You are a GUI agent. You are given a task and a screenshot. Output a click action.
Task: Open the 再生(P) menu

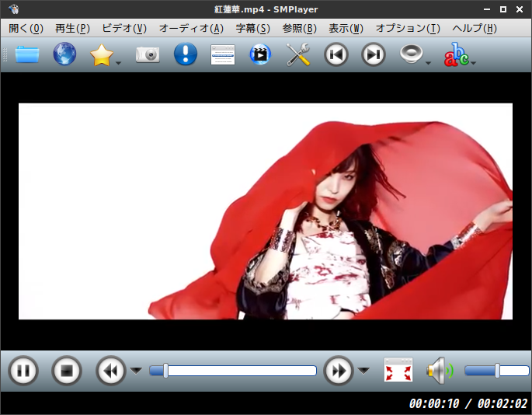(72, 28)
